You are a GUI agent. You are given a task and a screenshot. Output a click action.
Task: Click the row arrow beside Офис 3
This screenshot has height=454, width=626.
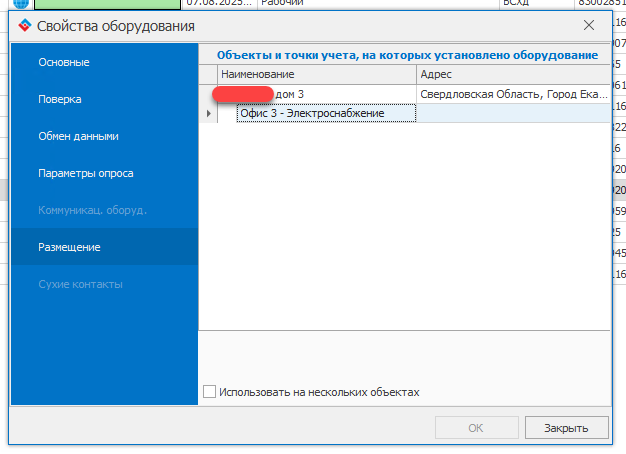point(208,113)
